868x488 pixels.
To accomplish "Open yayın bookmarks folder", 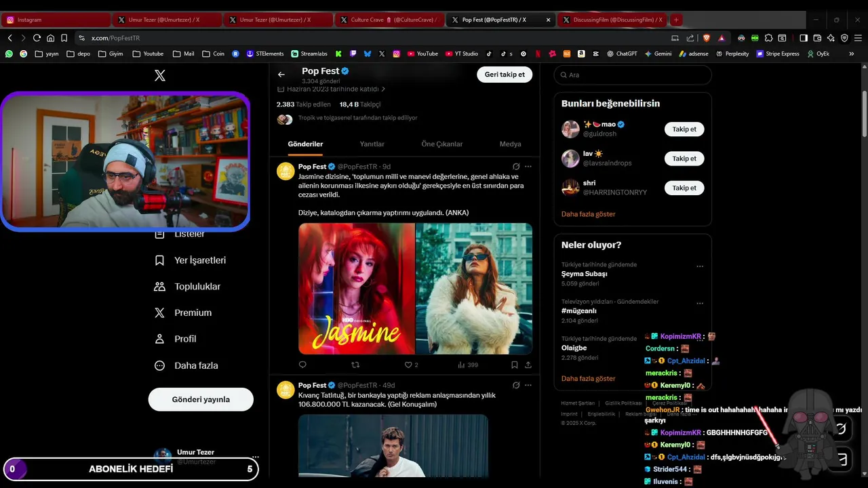I will pos(47,54).
